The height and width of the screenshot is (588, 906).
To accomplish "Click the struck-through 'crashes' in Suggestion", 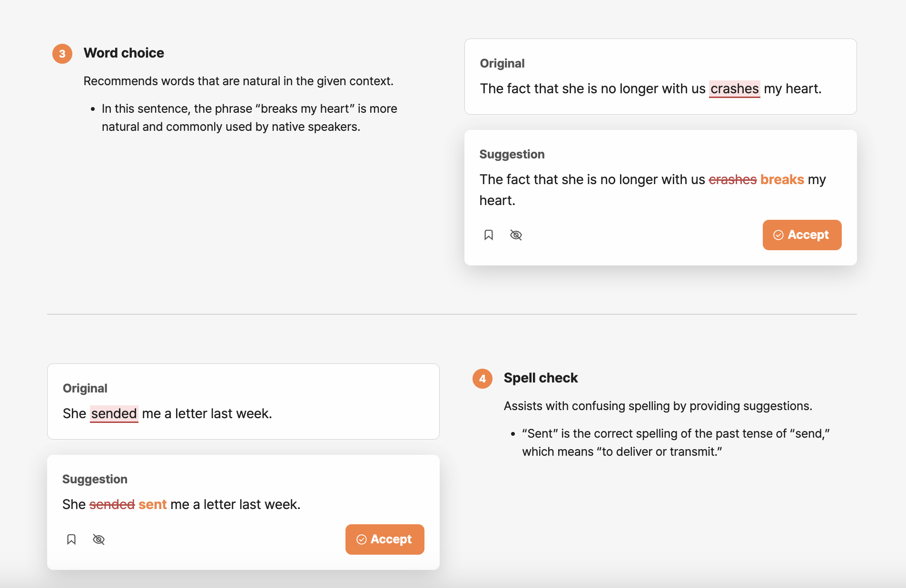I will tap(732, 180).
